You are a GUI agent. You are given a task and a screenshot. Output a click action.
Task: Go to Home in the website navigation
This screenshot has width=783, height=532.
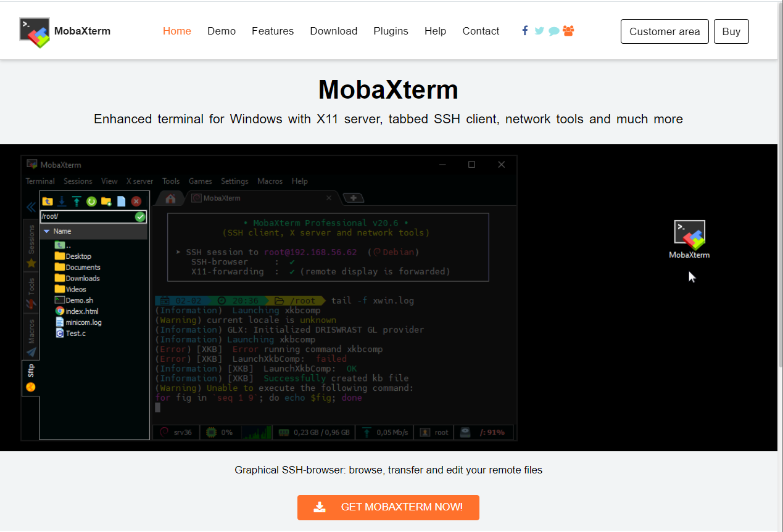(x=177, y=31)
